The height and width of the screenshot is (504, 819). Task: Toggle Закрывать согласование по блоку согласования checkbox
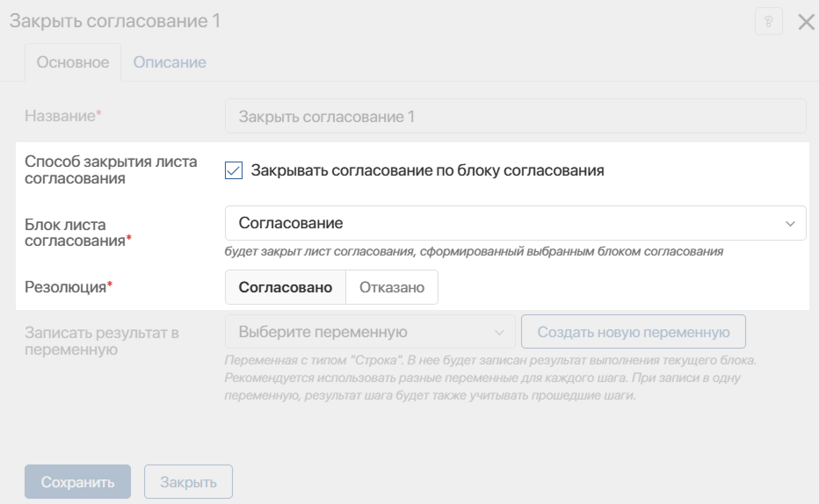tap(234, 170)
